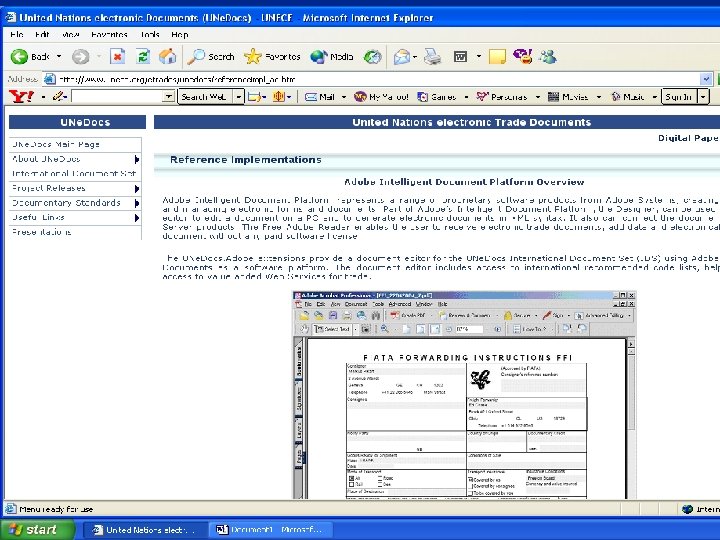The width and height of the screenshot is (720, 540).
Task: Click the Home icon
Action: click(168, 56)
